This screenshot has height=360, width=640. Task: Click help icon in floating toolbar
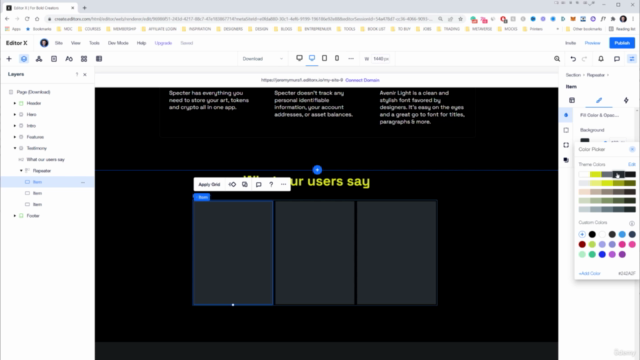[x=271, y=184]
